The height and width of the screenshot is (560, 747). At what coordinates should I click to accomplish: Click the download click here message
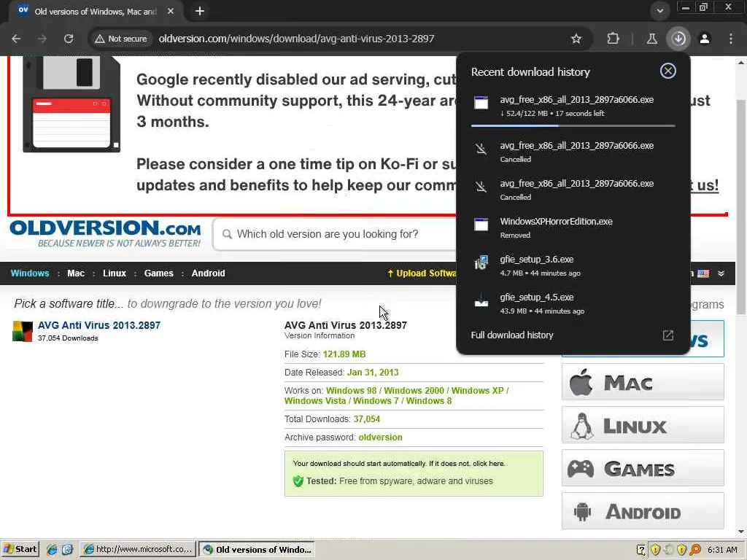click(399, 463)
